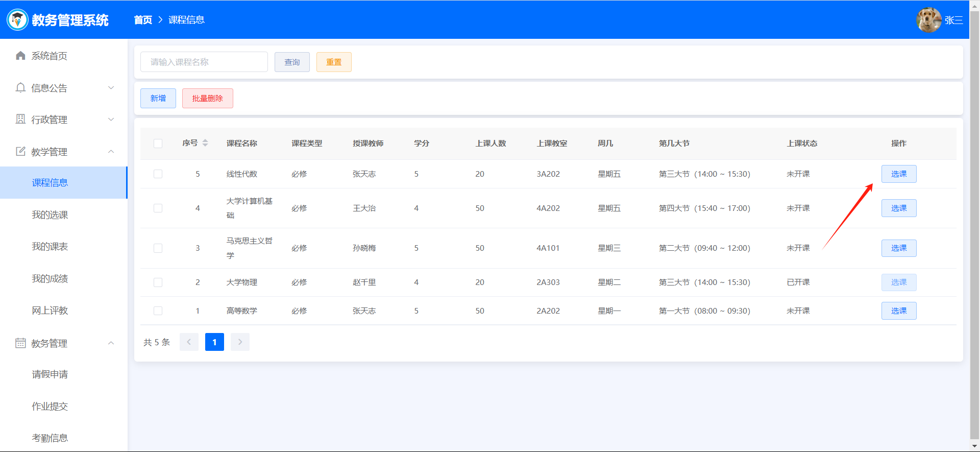Click the 高等数学 course name
Image resolution: width=980 pixels, height=452 pixels.
(x=242, y=311)
